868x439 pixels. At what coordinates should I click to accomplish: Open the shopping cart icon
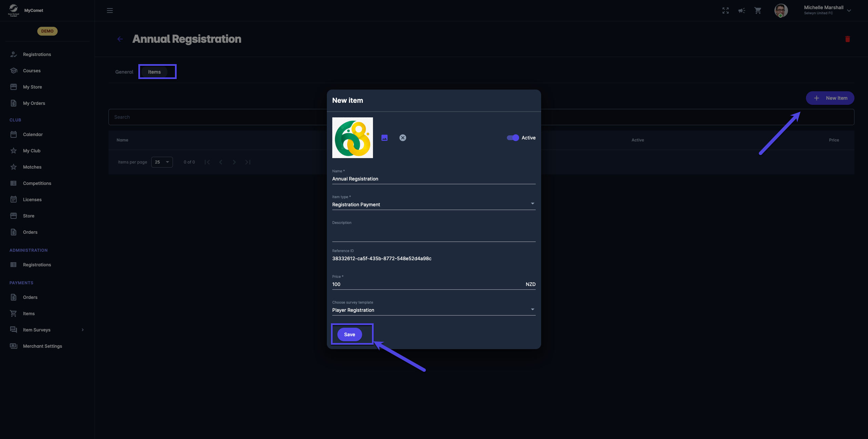(758, 11)
